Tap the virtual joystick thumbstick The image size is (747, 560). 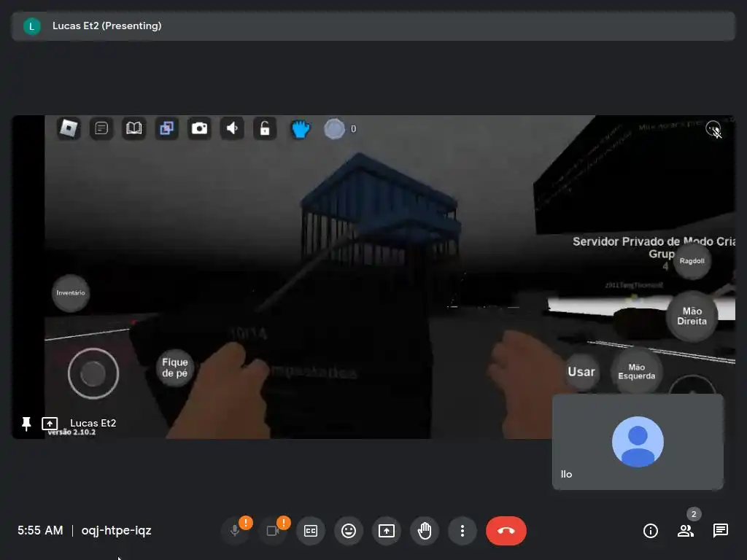[x=93, y=373]
